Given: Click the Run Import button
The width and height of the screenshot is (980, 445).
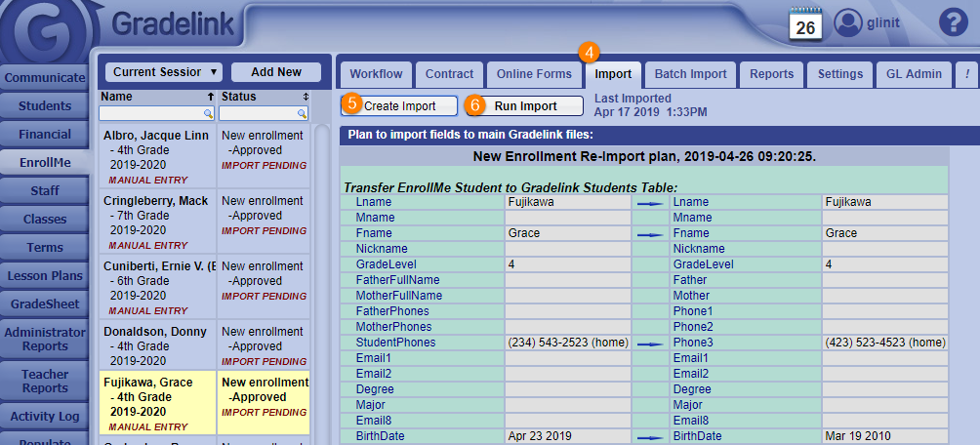Looking at the screenshot, I should 525,106.
